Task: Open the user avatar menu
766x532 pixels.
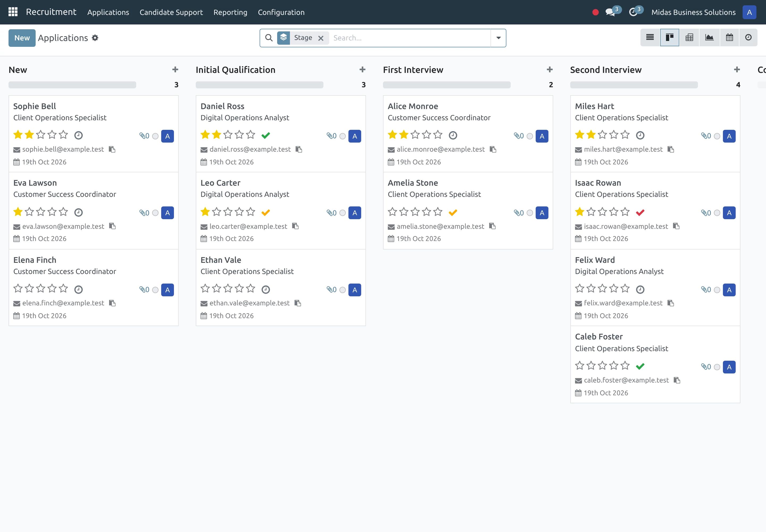Action: (x=749, y=12)
